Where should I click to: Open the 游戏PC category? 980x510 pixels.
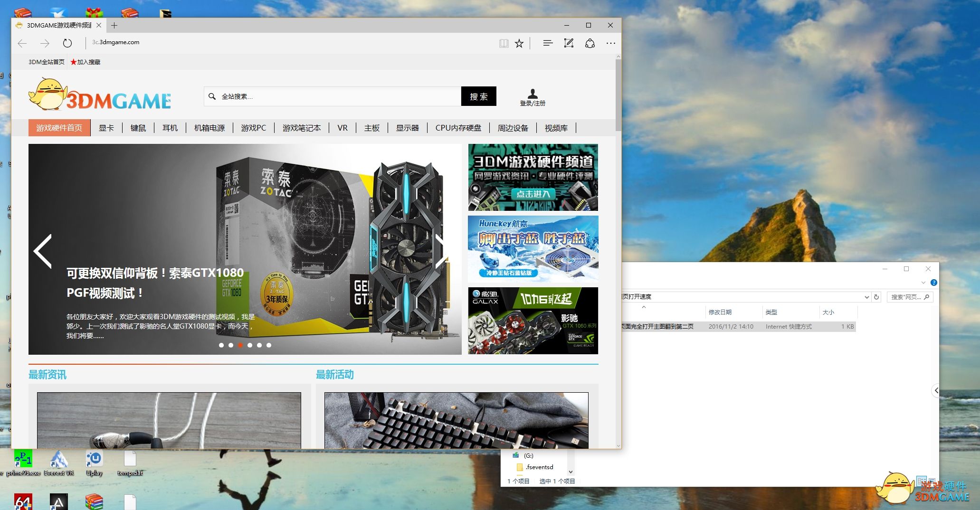[254, 128]
